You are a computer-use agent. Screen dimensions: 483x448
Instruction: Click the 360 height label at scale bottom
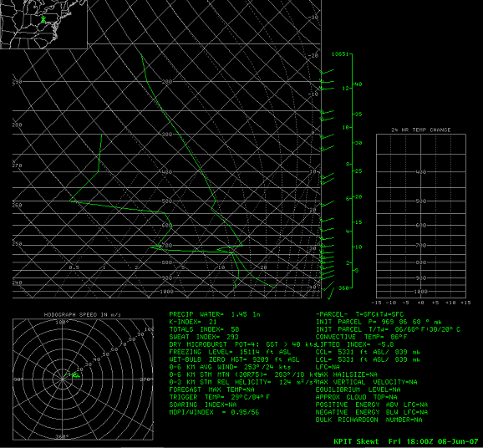coord(343,288)
